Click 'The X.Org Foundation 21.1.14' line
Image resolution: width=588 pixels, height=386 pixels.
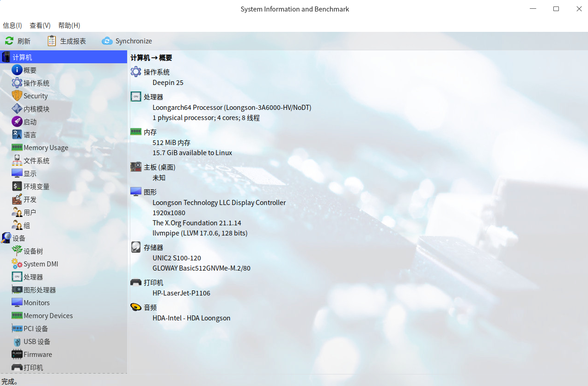point(197,223)
